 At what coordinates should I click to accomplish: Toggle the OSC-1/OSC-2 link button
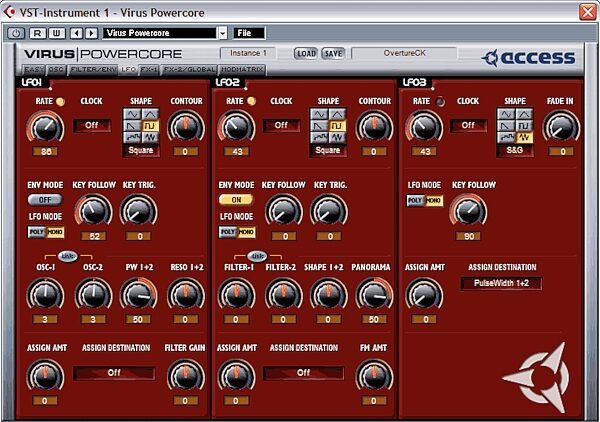coord(68,256)
